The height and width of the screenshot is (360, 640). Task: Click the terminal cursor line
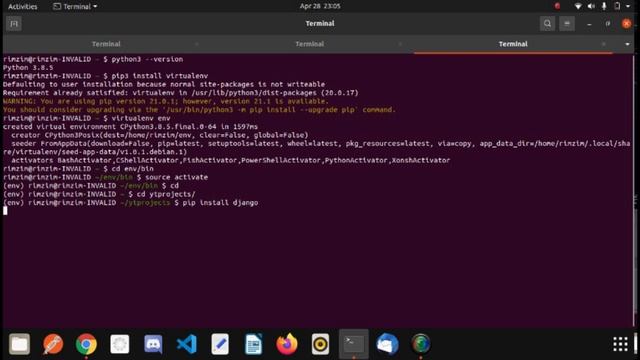click(x=5, y=211)
